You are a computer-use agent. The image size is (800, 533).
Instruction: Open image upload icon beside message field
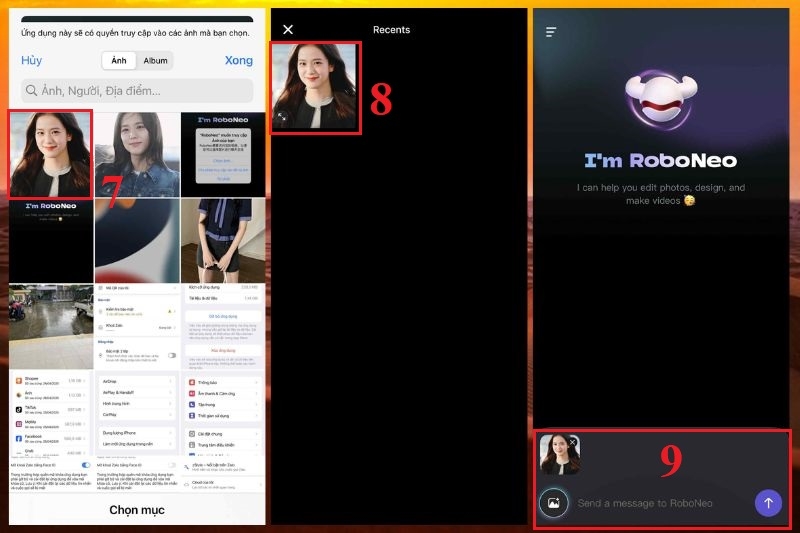(554, 503)
